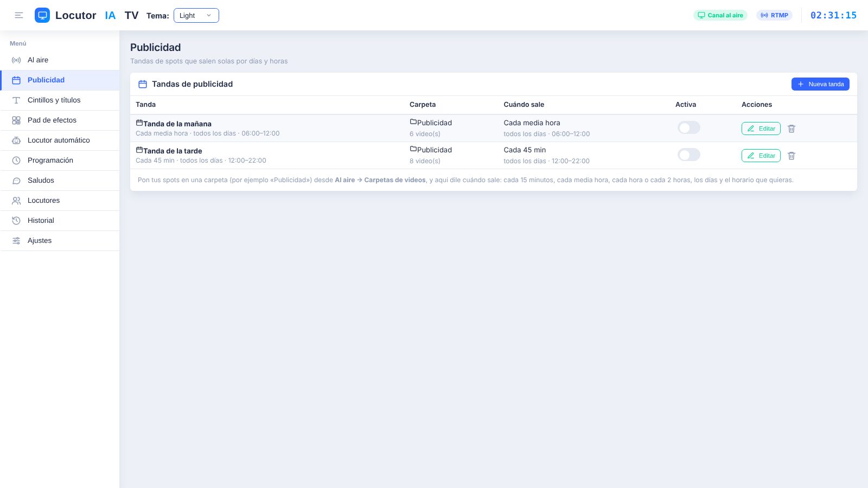Enable the Tanda de la mañana toggle

689,127
